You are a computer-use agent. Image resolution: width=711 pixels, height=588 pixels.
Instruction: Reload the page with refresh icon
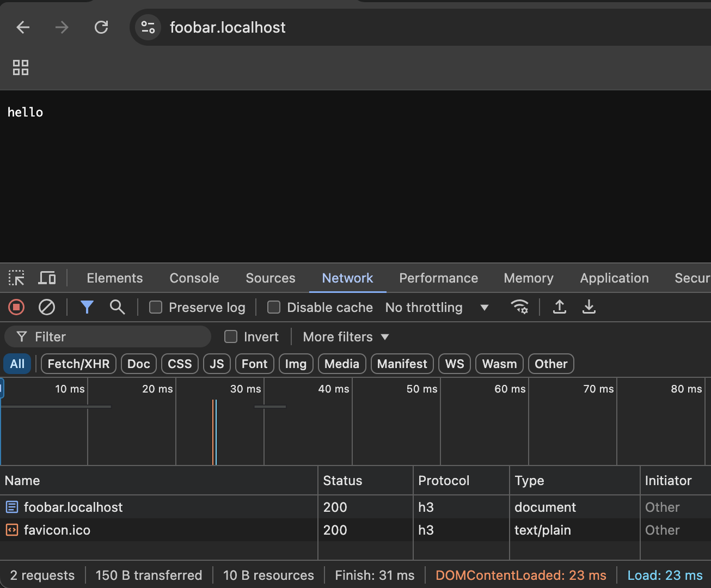101,27
